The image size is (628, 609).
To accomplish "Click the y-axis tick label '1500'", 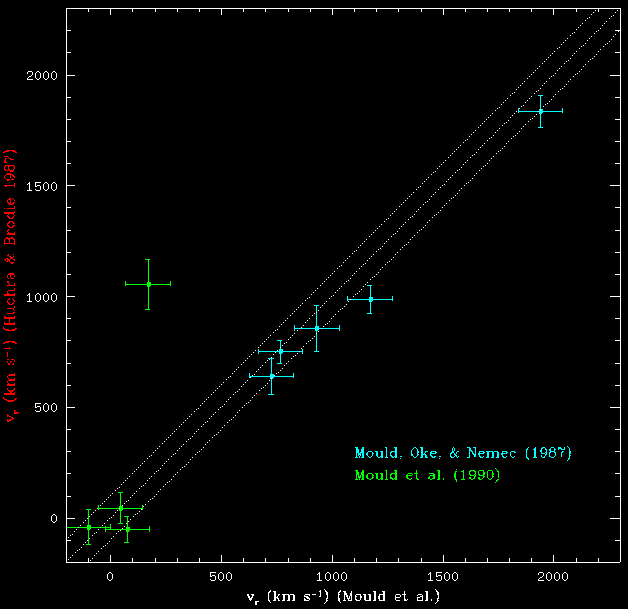I will point(42,186).
